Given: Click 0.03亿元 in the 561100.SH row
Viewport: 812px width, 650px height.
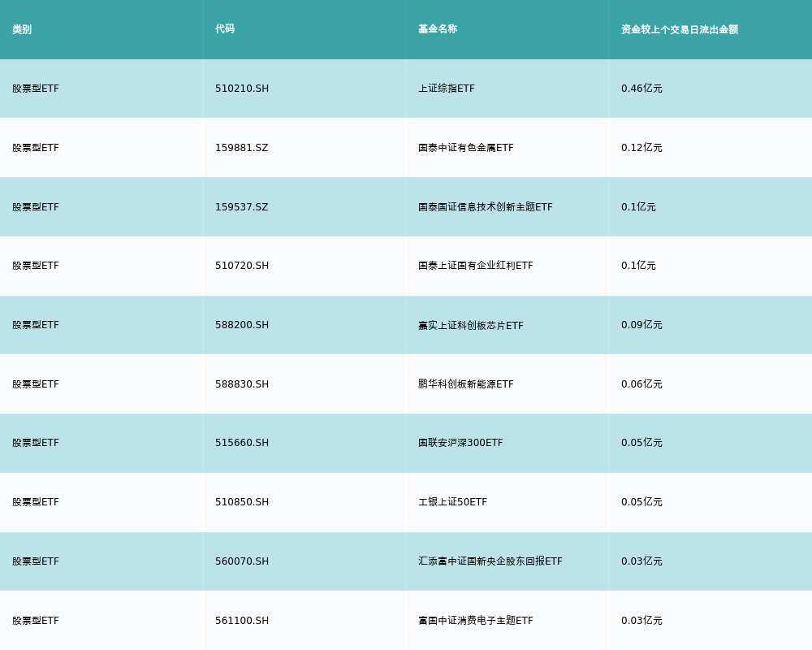Looking at the screenshot, I should (641, 621).
